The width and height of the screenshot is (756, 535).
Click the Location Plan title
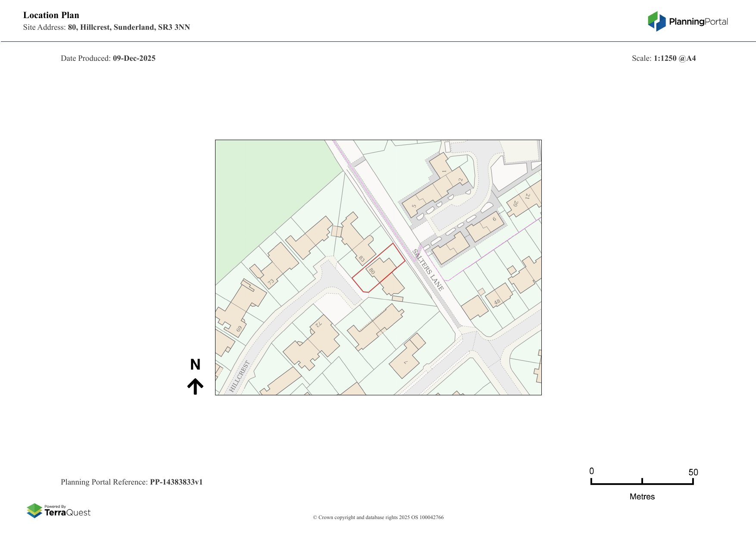tap(51, 15)
